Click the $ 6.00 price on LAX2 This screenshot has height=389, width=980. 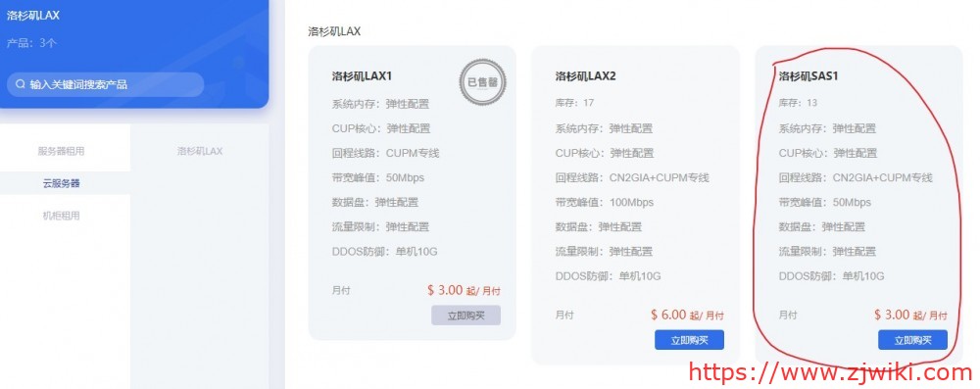pyautogui.click(x=668, y=315)
